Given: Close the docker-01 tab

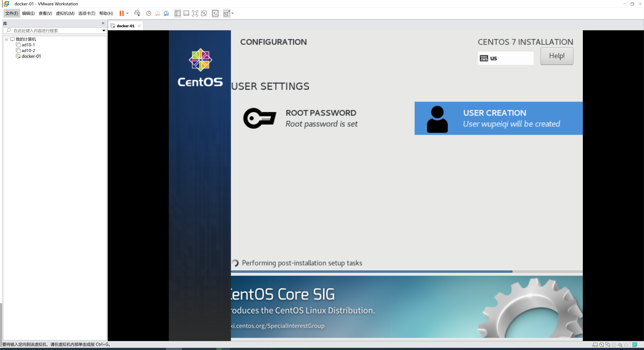Looking at the screenshot, I should tap(139, 26).
